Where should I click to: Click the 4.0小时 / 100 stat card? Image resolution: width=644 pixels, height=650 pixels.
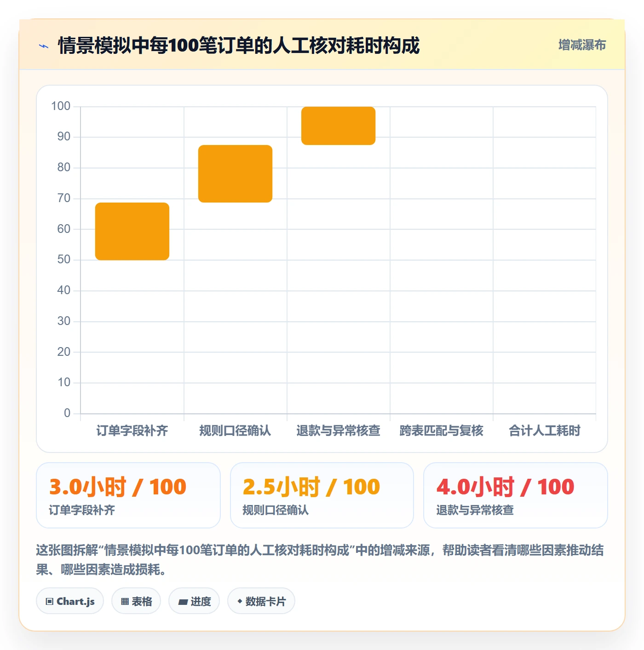coord(516,495)
